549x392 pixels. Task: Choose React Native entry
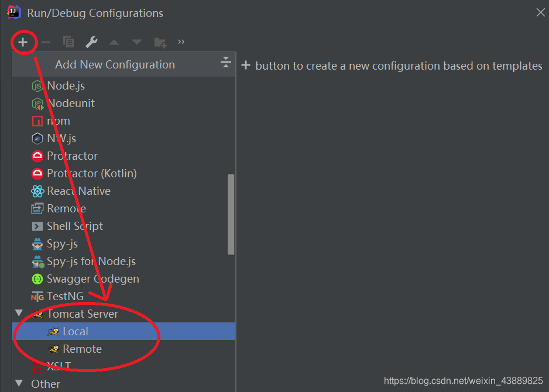tap(79, 191)
